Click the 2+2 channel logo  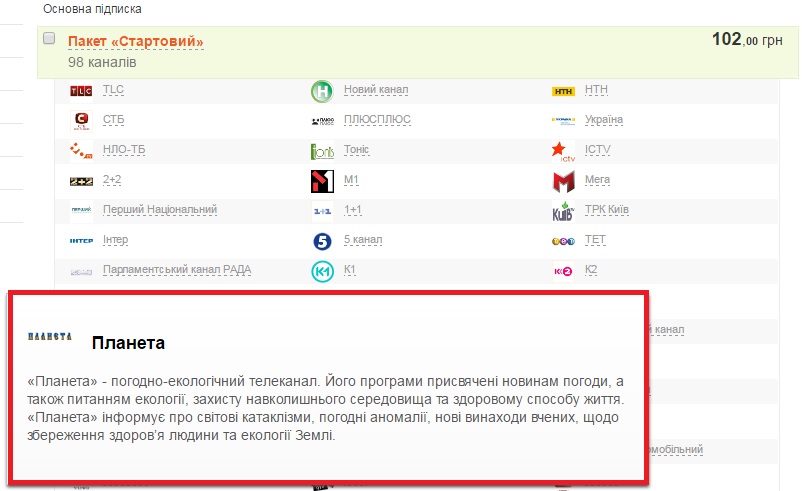(81, 181)
